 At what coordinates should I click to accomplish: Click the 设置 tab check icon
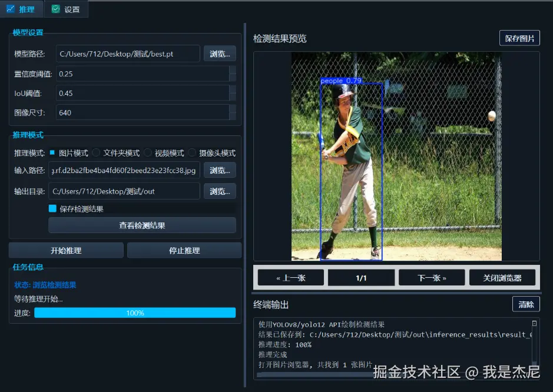tap(56, 9)
